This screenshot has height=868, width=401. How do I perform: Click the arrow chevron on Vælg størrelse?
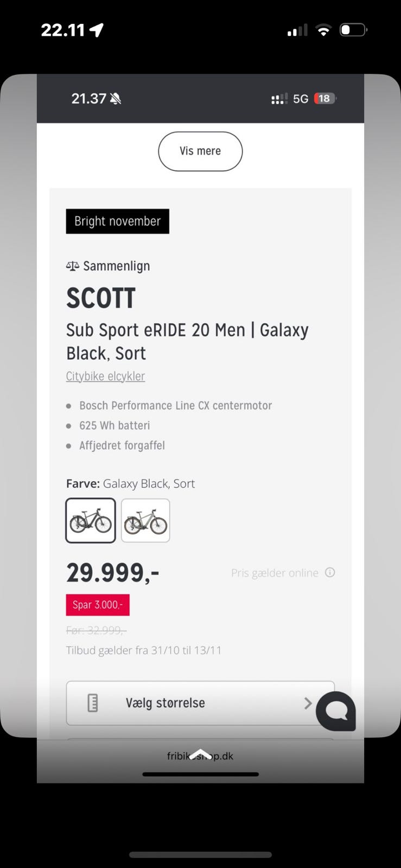point(308,703)
